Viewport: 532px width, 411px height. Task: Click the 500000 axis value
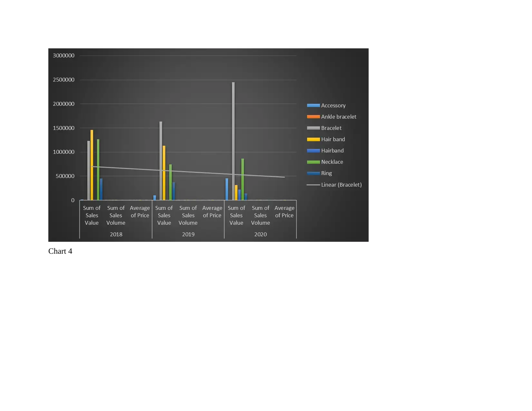coord(65,176)
